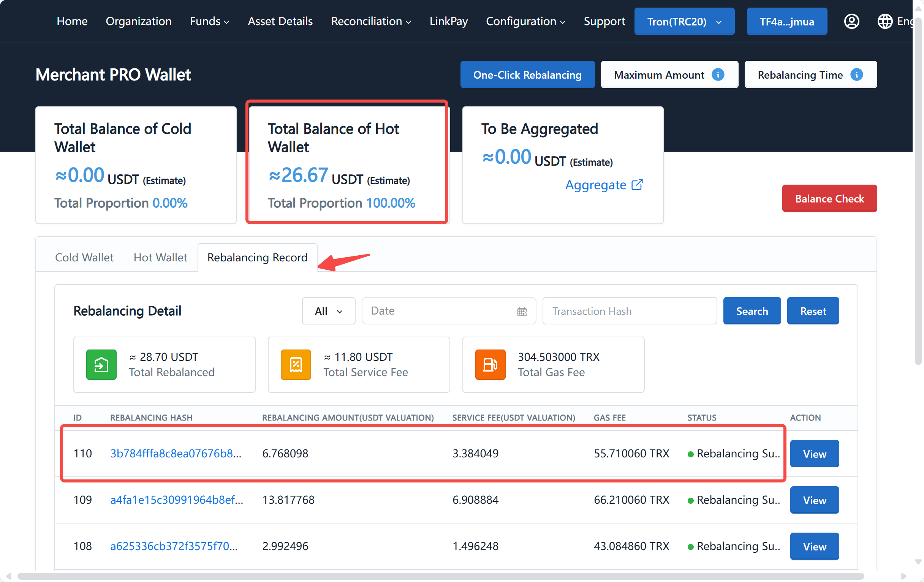View details of record 109
924x582 pixels.
[814, 500]
